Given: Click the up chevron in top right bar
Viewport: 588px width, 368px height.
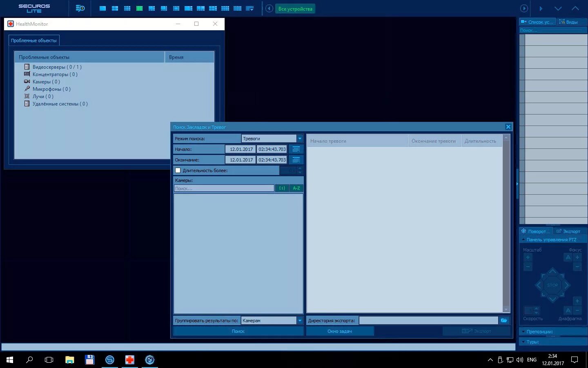Looking at the screenshot, I should [575, 9].
